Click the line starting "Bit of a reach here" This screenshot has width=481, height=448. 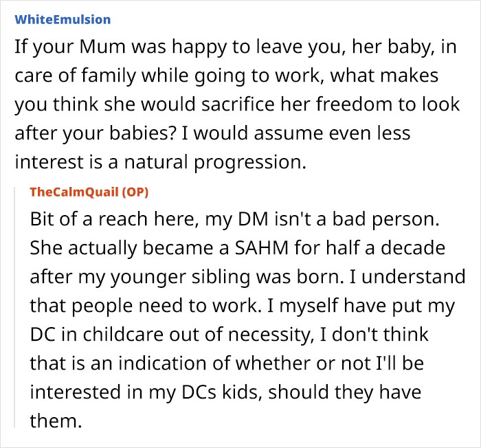pyautogui.click(x=235, y=220)
